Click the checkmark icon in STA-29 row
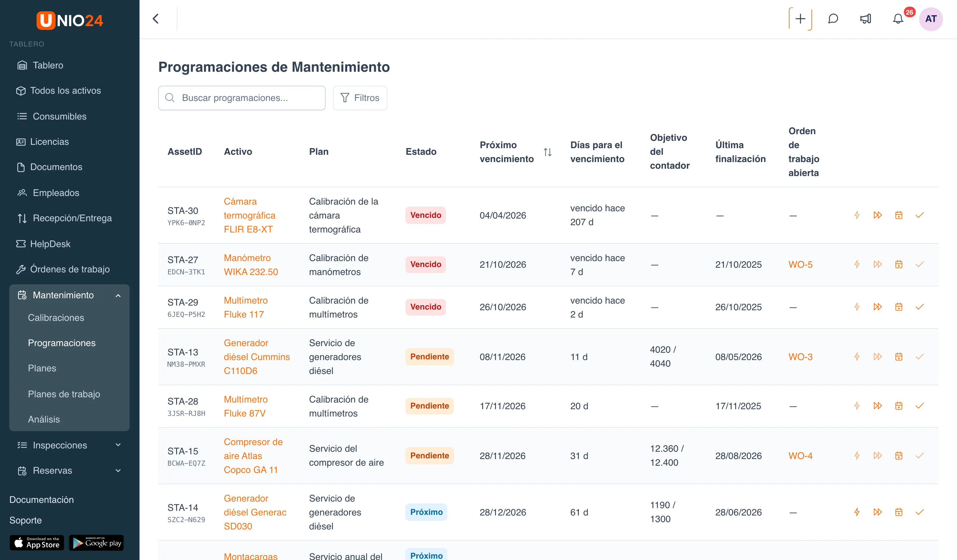This screenshot has width=957, height=560. tap(919, 307)
